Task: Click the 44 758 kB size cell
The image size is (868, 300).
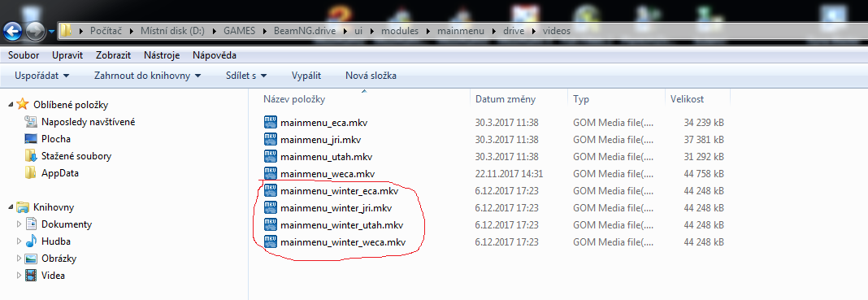Action: tap(704, 174)
